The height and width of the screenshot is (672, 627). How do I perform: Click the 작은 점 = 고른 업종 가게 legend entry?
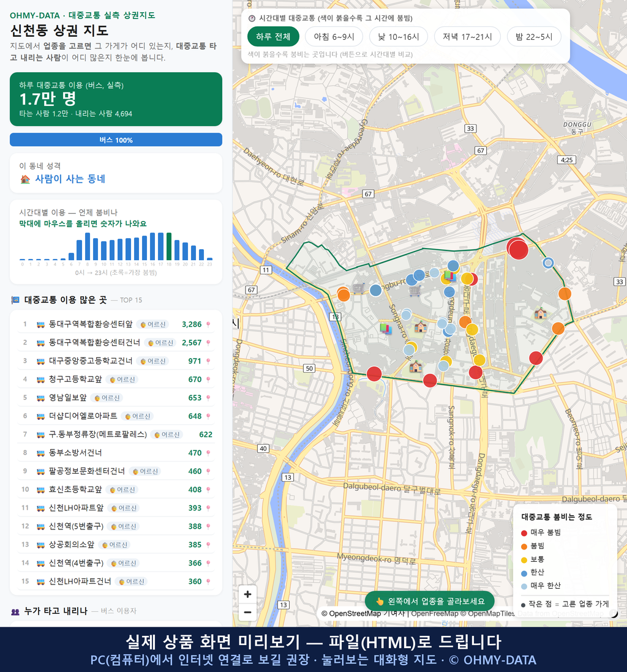click(565, 604)
